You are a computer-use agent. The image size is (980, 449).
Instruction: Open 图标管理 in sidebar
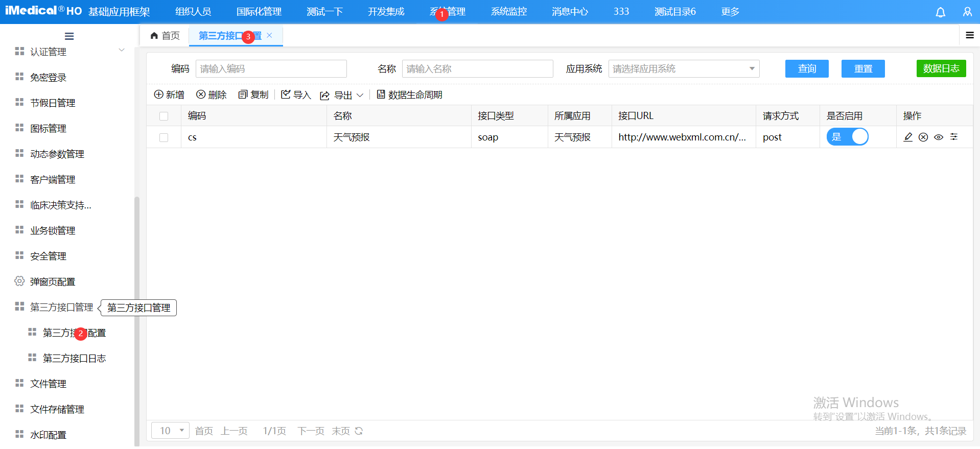48,128
